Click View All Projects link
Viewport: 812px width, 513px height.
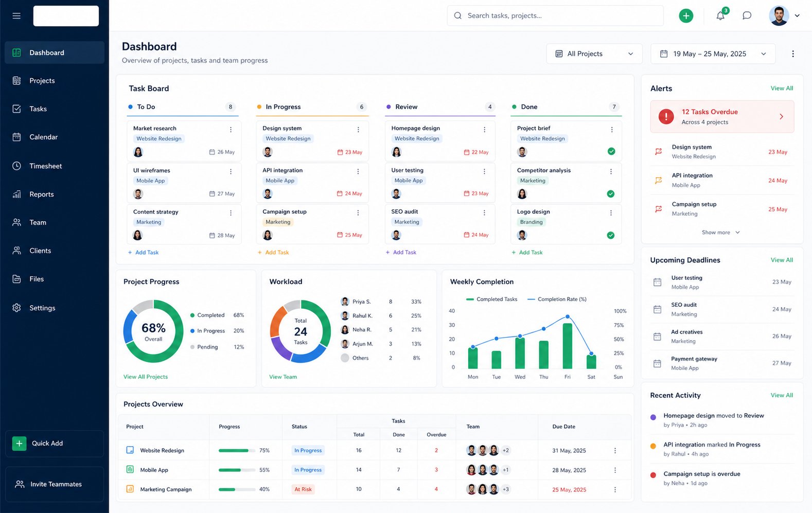pyautogui.click(x=146, y=377)
